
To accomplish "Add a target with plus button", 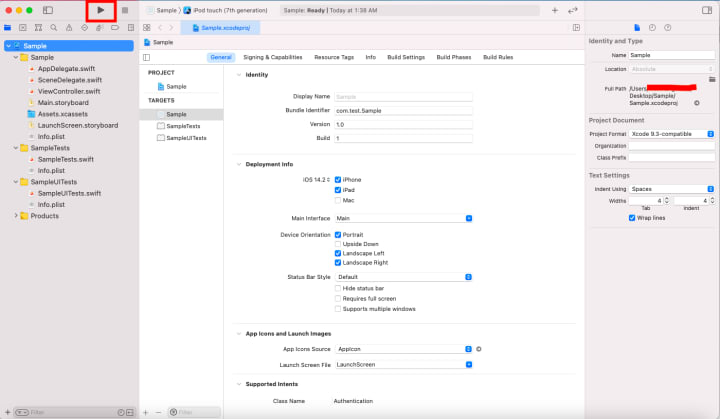I will click(146, 413).
